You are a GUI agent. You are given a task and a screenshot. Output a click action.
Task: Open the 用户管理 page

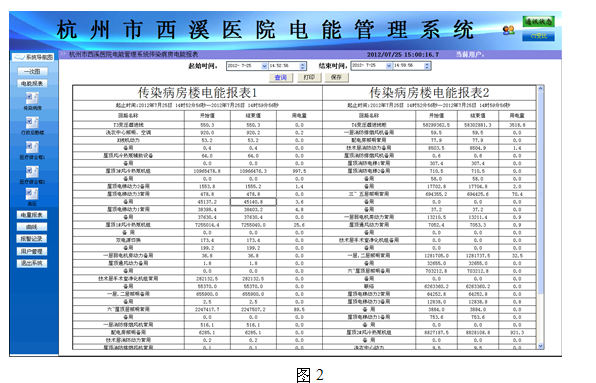[32, 251]
